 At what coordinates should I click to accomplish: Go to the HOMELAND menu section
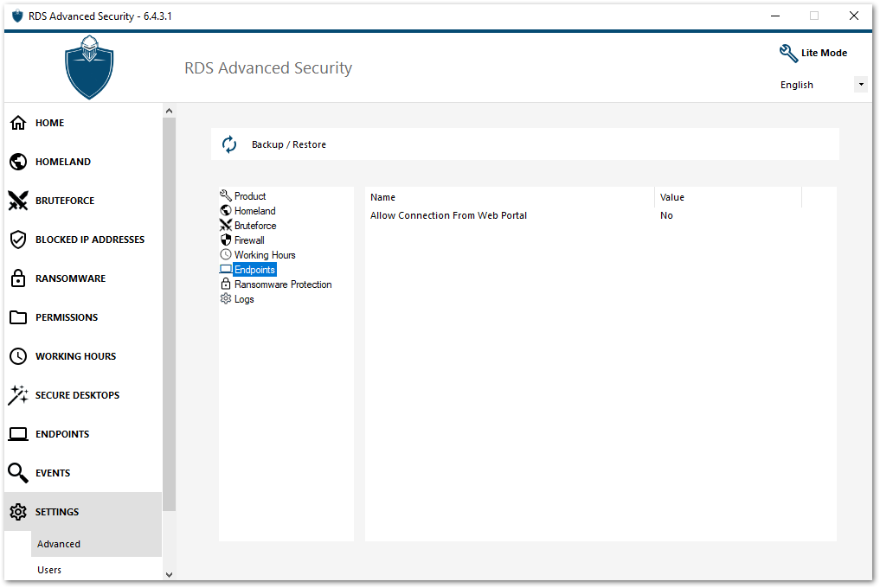click(x=83, y=162)
